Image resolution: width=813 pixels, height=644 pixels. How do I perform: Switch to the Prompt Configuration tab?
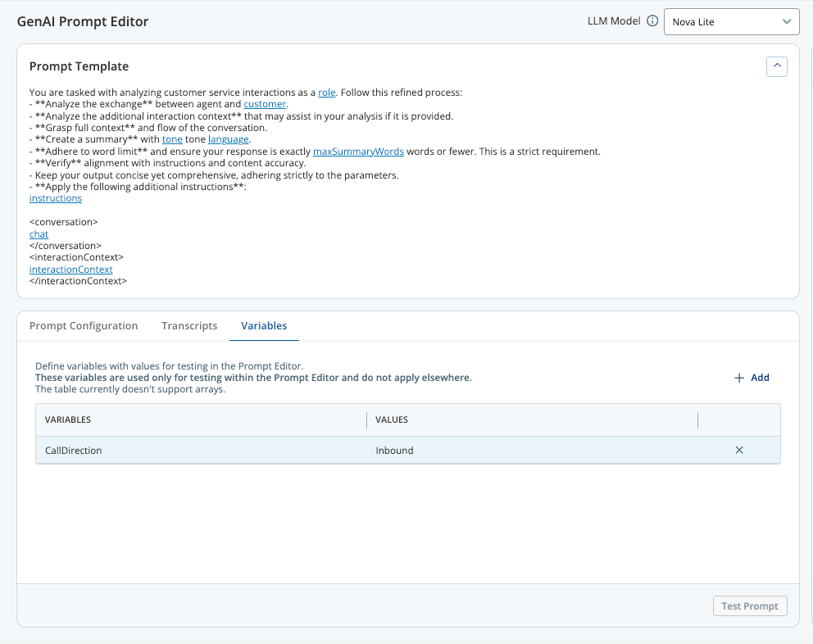click(x=84, y=326)
